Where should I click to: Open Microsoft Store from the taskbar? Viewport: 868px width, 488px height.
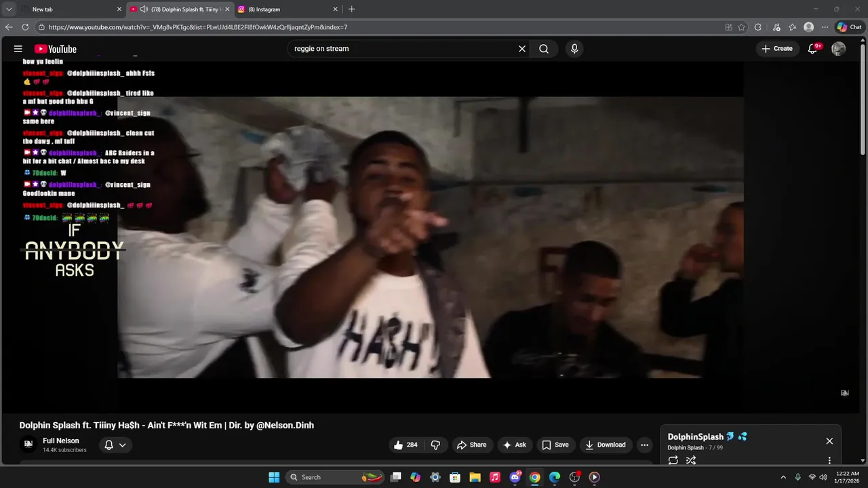coord(455,477)
